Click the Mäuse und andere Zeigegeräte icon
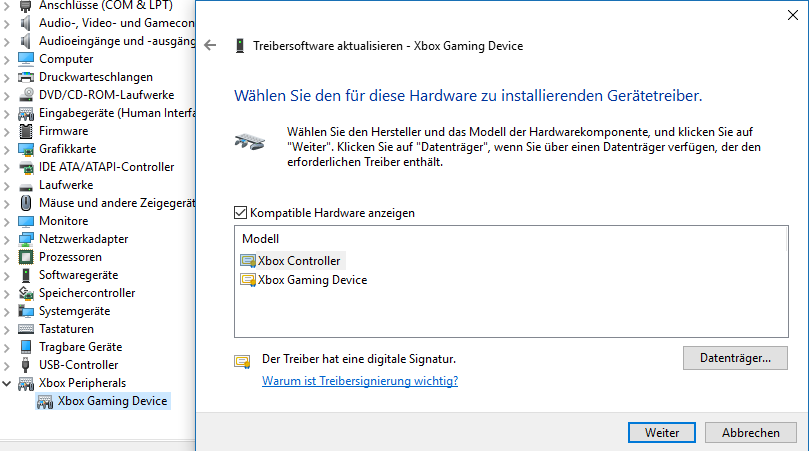Screen dimensions: 809x451 pyautogui.click(x=25, y=203)
